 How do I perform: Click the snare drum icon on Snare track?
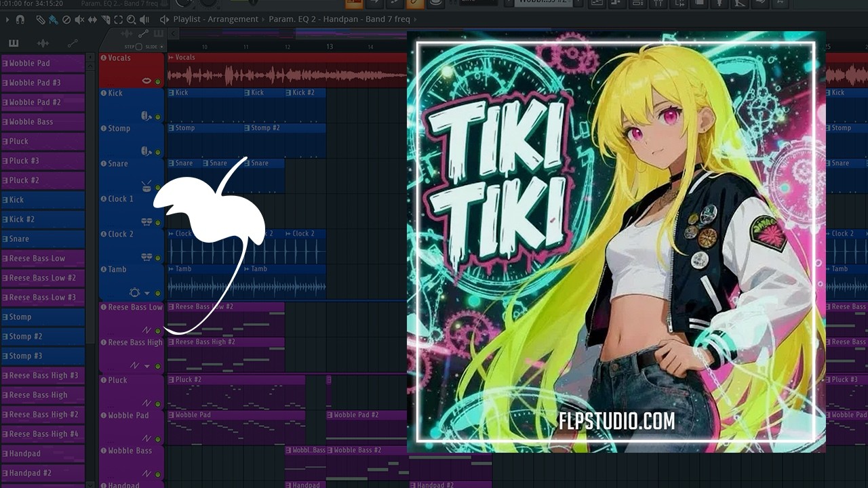[146, 186]
